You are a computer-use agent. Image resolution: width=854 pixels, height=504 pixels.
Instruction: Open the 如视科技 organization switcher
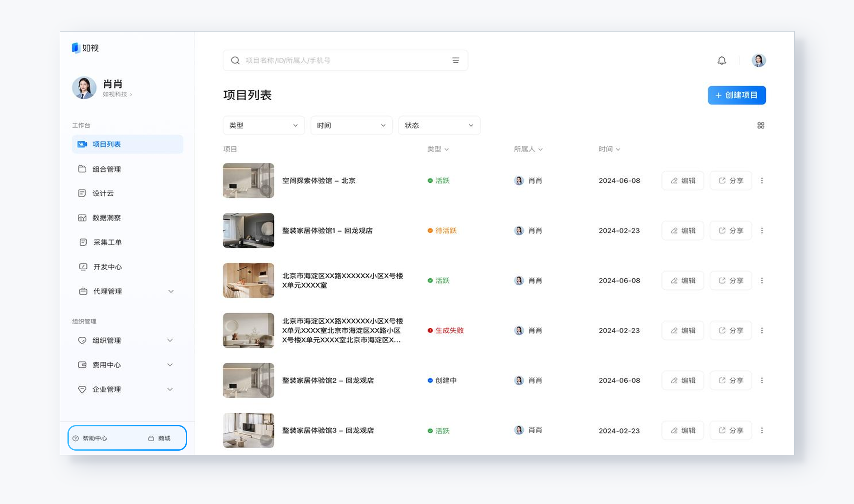point(117,94)
